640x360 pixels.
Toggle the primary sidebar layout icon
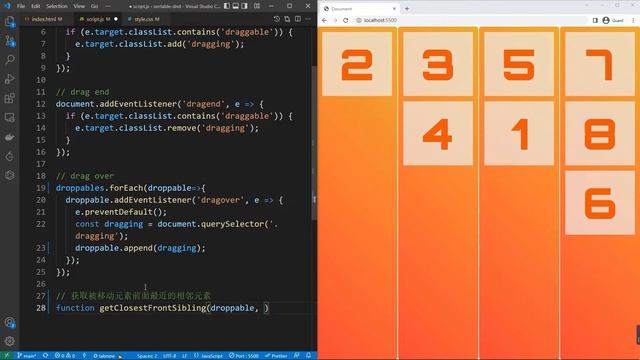(227, 6)
